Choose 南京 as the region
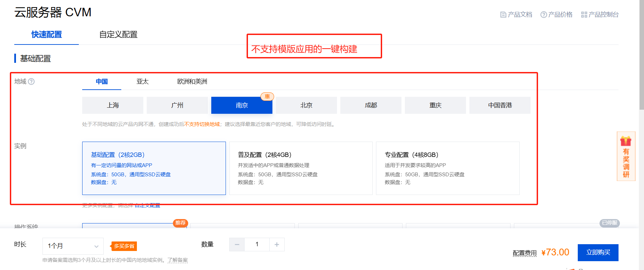 (242, 105)
